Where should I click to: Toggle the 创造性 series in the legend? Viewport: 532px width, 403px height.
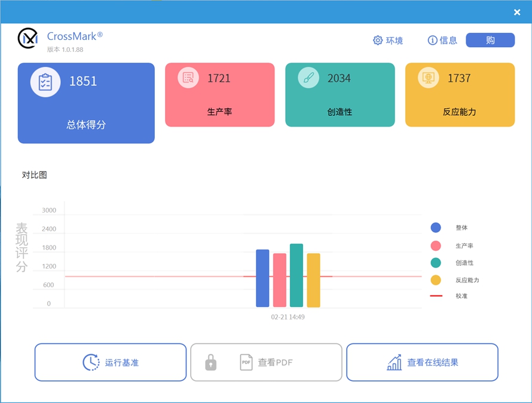coord(436,262)
